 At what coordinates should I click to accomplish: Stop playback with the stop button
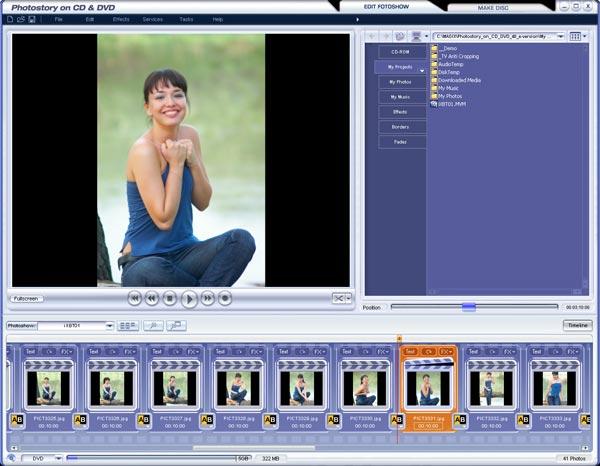pos(170,298)
